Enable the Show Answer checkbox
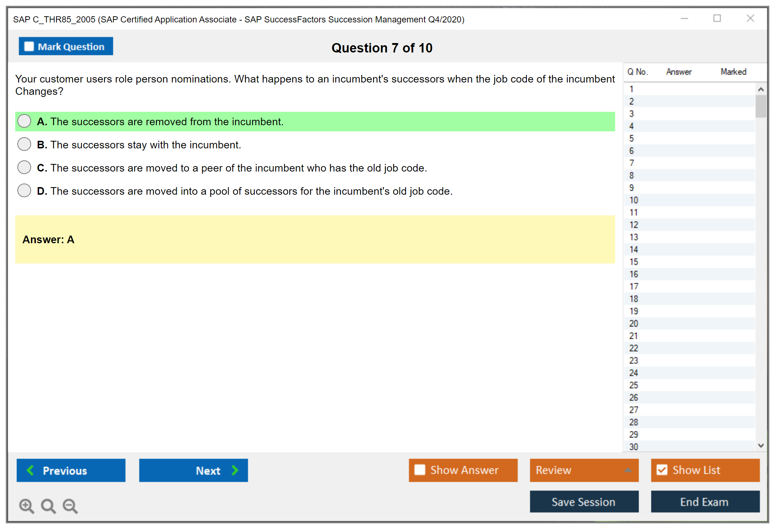Viewport: 778px width, 532px height. pyautogui.click(x=420, y=470)
